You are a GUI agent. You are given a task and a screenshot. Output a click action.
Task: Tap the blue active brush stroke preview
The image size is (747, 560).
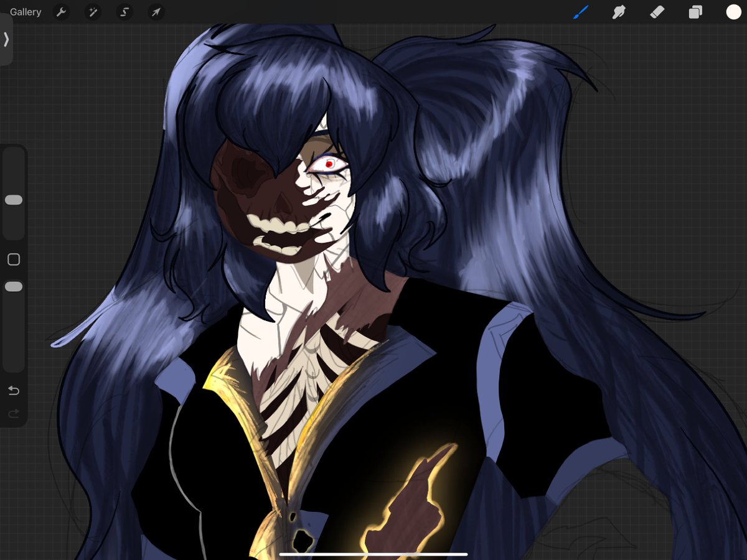tap(580, 11)
